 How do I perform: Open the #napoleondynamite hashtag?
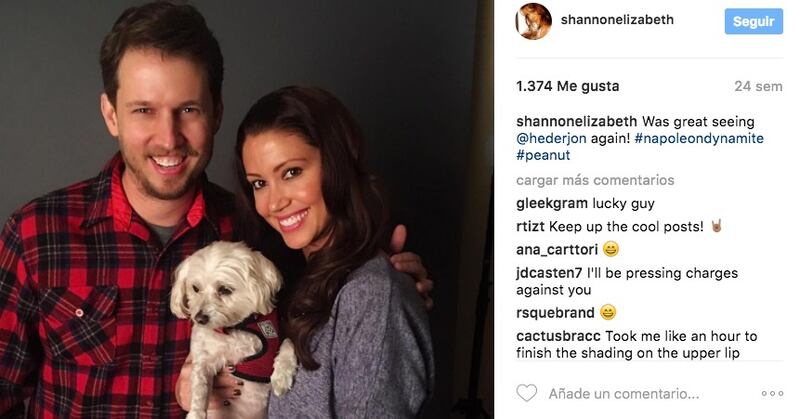pyautogui.click(x=699, y=138)
